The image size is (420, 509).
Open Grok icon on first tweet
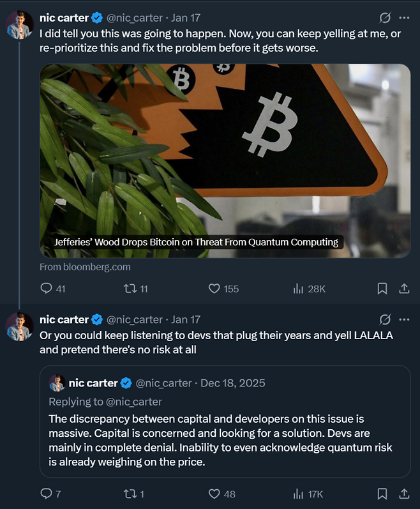(x=385, y=18)
